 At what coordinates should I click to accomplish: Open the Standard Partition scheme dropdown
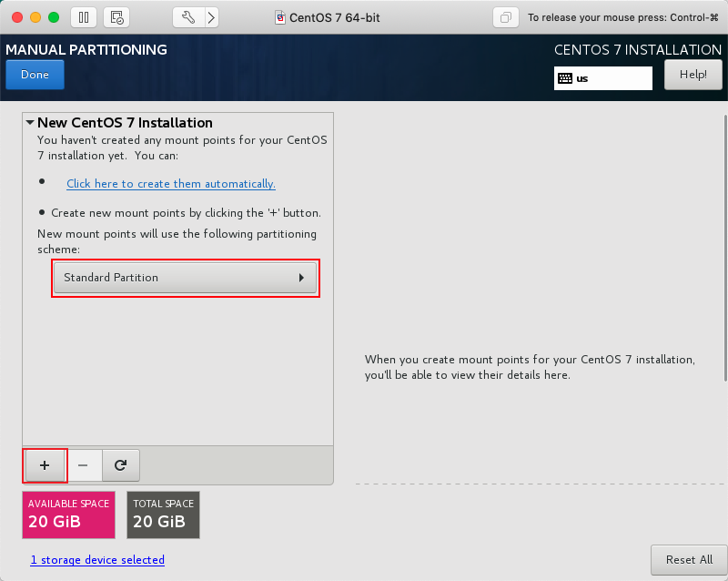coord(186,278)
